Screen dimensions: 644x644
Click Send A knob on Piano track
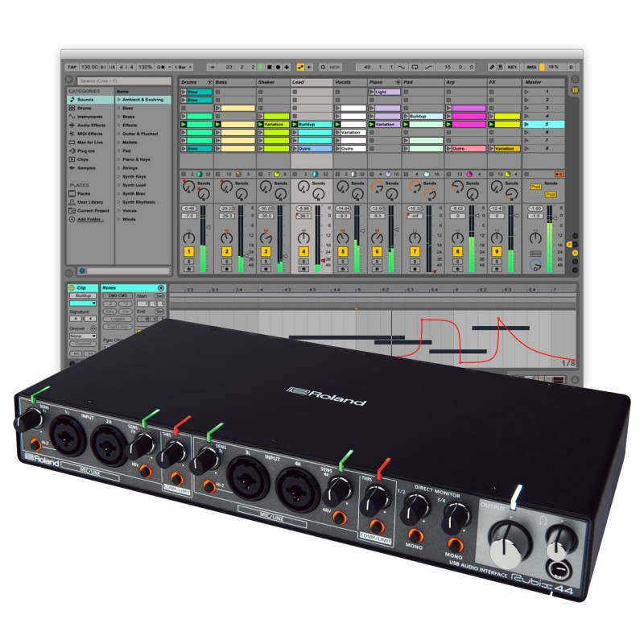click(x=377, y=187)
